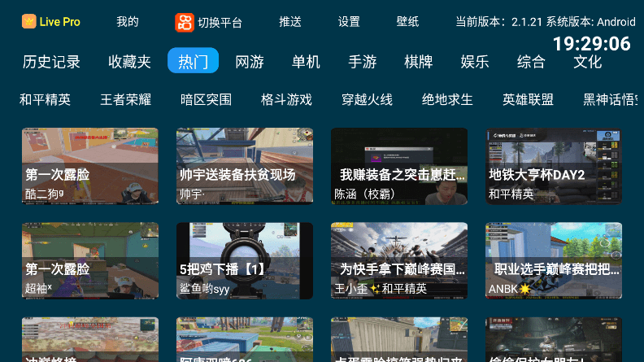
Task: Open bottom-row stream with beige wall
Action: 399,339
